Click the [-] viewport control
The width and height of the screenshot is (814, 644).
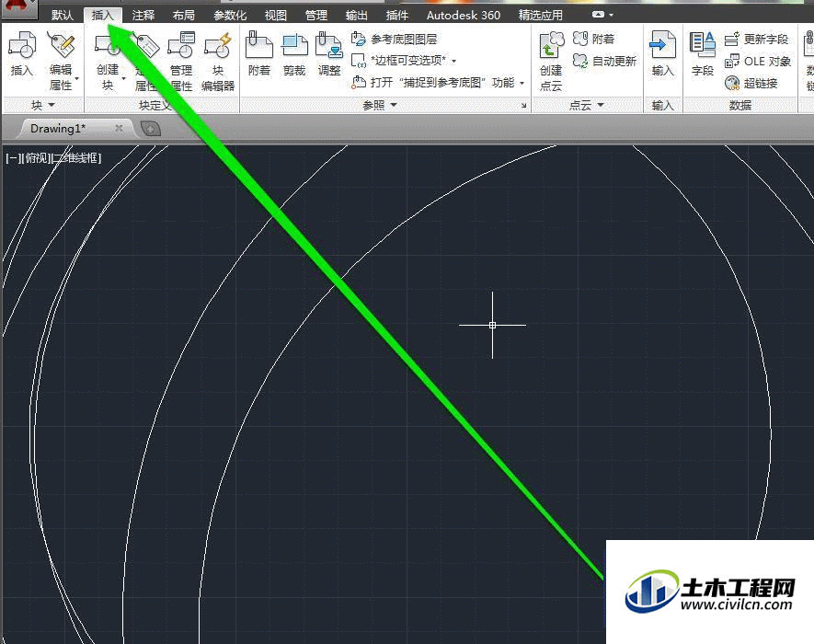(x=12, y=158)
